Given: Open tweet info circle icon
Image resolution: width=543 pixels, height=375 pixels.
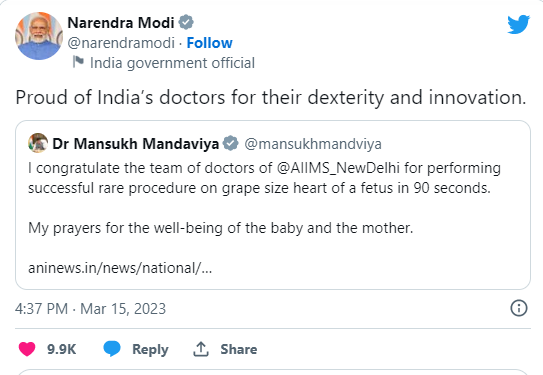Looking at the screenshot, I should [519, 308].
